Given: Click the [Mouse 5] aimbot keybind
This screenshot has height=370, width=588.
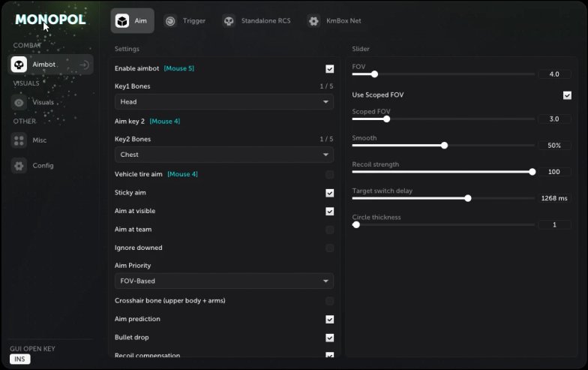Looking at the screenshot, I should coord(178,68).
